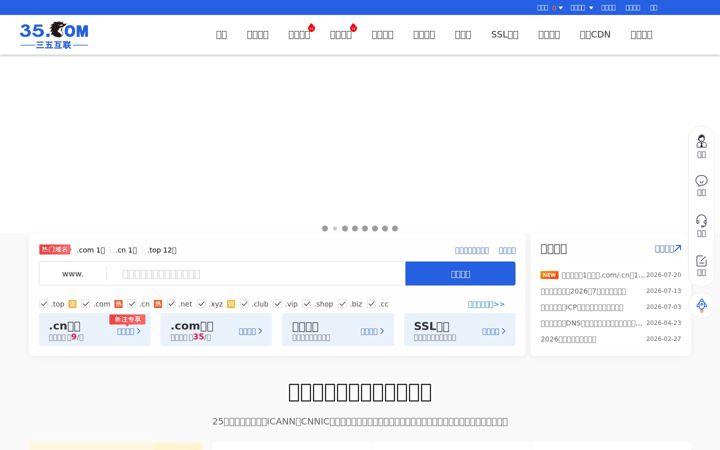The image size is (720, 450).
Task: Select the first banner carousel dot
Action: [x=325, y=228]
